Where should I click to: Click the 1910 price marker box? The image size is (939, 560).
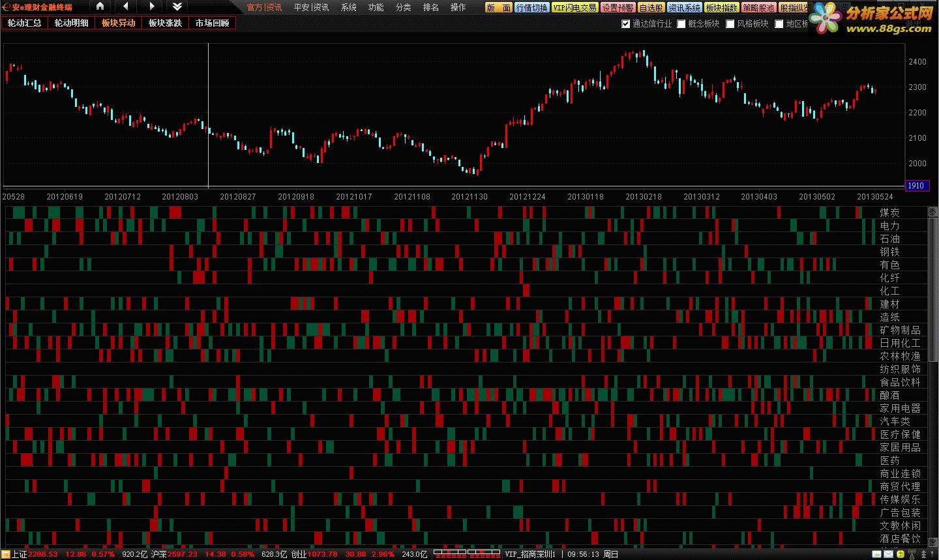click(x=916, y=186)
